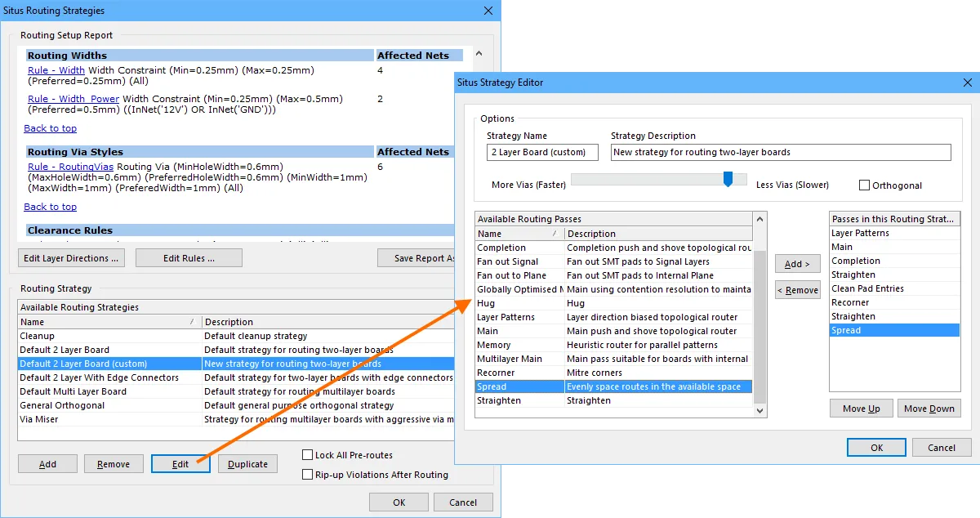
Task: Click Save Report As button
Action: [416, 258]
